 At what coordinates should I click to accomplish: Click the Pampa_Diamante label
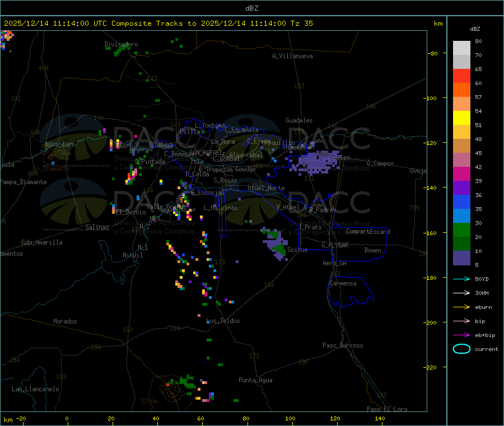(23, 182)
